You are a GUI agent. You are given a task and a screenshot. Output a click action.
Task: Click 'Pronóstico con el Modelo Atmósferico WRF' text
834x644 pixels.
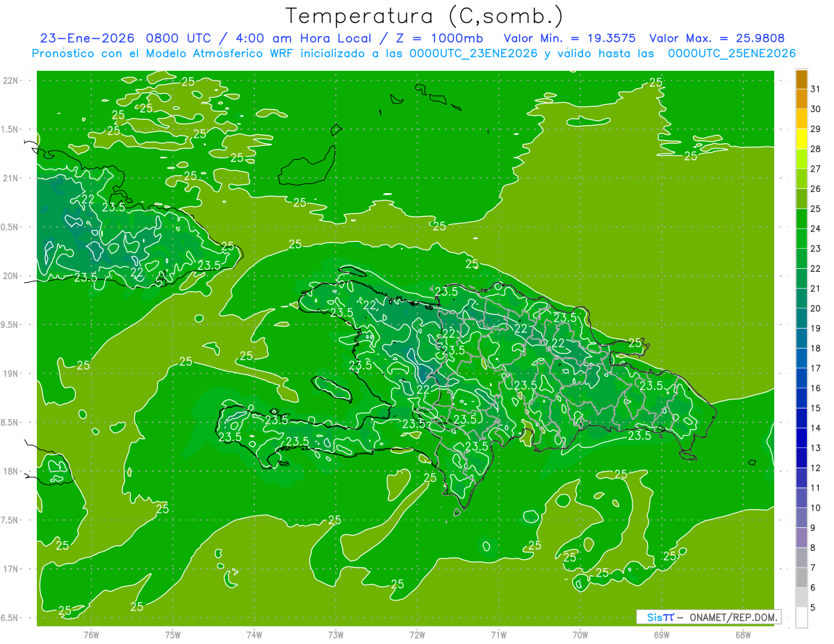(164, 53)
